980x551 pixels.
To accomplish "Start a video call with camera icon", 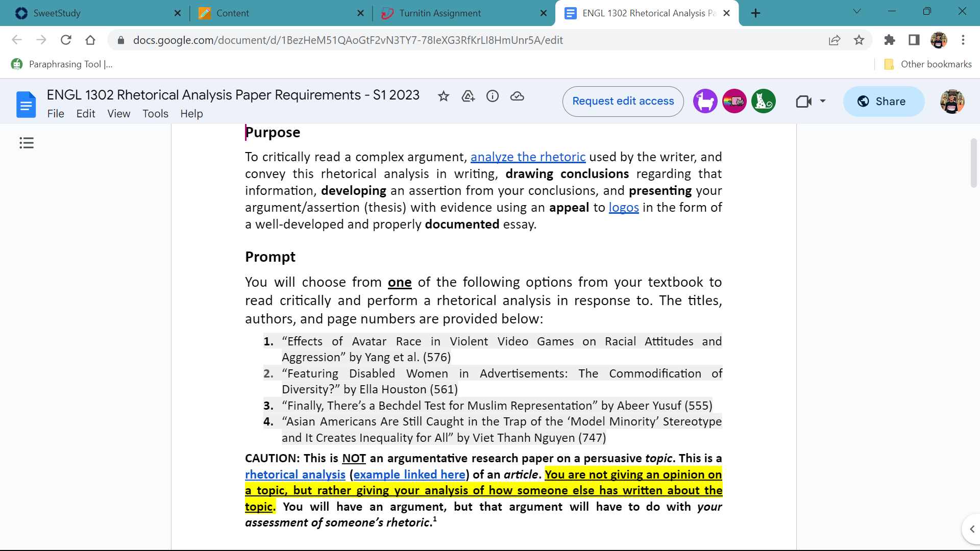I will (x=804, y=102).
